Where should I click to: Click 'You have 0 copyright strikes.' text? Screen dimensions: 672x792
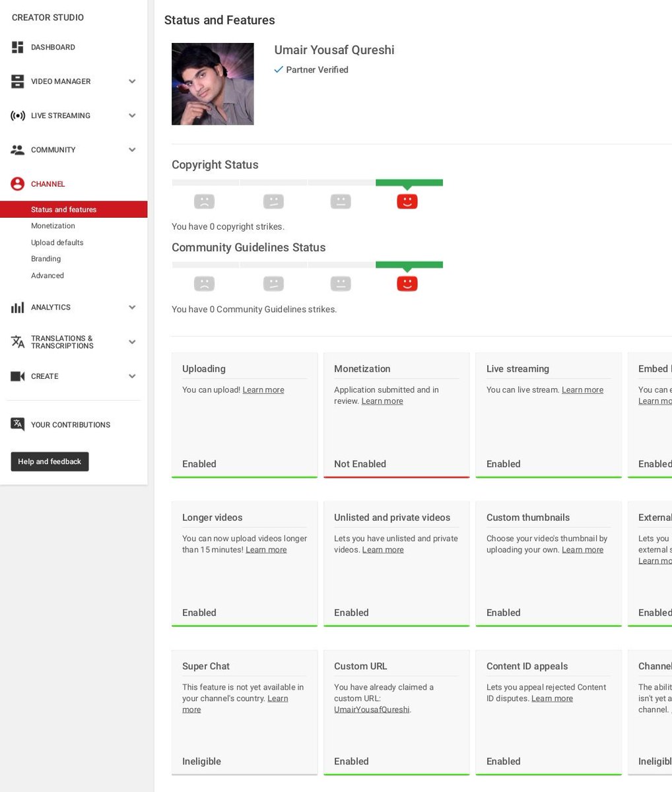[228, 226]
